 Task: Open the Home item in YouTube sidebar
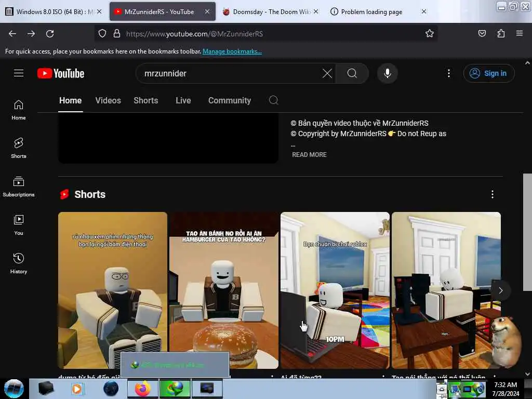pyautogui.click(x=19, y=110)
